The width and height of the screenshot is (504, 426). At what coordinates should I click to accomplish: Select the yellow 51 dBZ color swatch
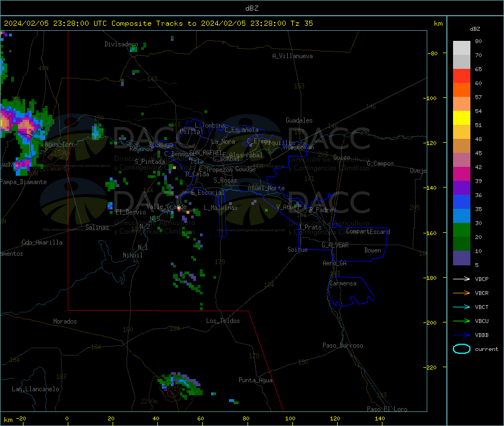(x=461, y=118)
